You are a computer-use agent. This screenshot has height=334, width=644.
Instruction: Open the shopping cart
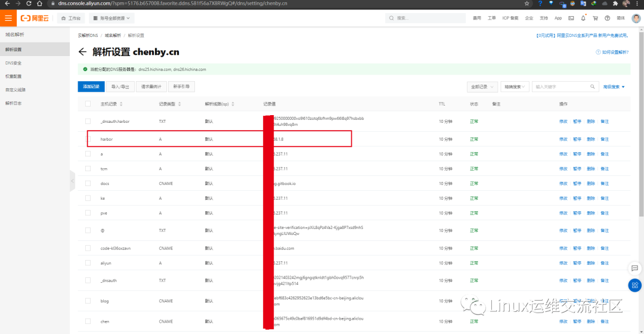(595, 18)
